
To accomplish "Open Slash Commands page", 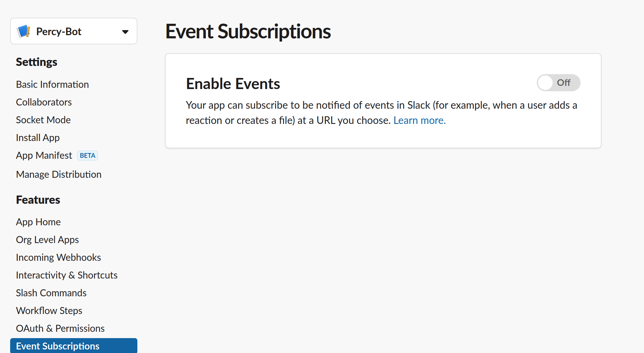I will pos(51,293).
